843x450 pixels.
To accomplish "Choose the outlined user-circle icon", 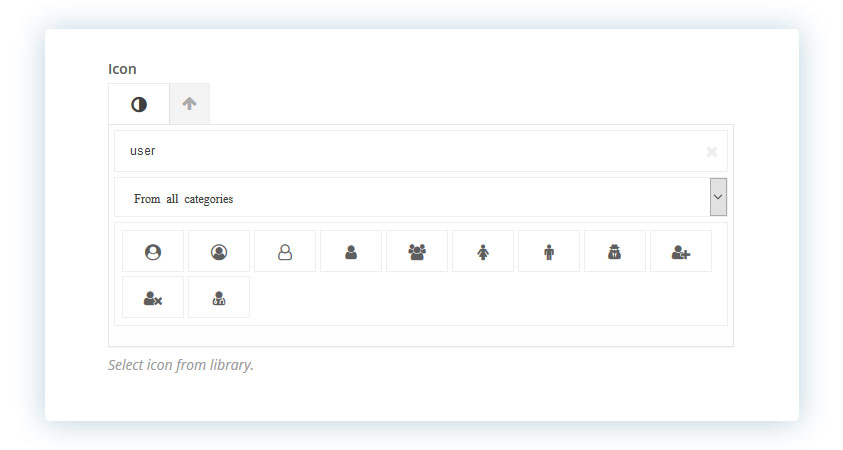I will click(219, 252).
